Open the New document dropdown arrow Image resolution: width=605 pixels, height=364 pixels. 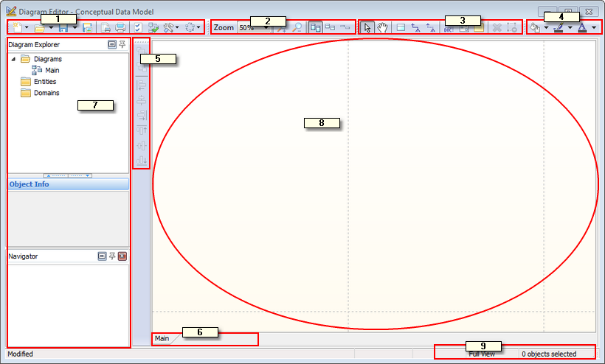click(27, 27)
